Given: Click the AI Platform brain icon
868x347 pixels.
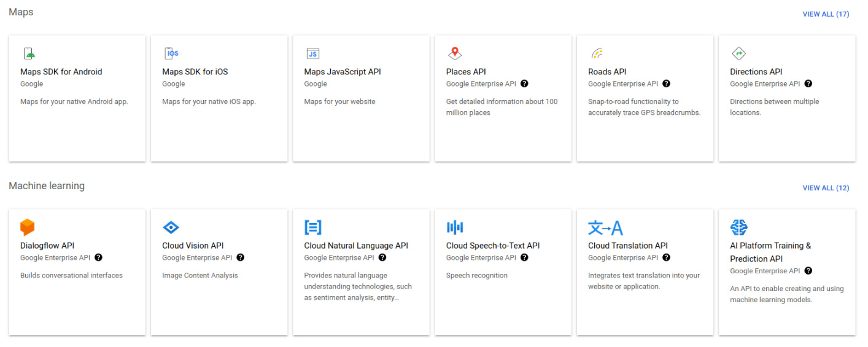Looking at the screenshot, I should (x=738, y=227).
